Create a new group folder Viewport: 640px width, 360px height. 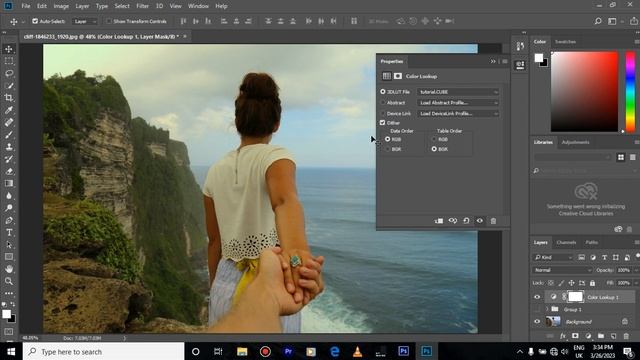pyautogui.click(x=601, y=336)
